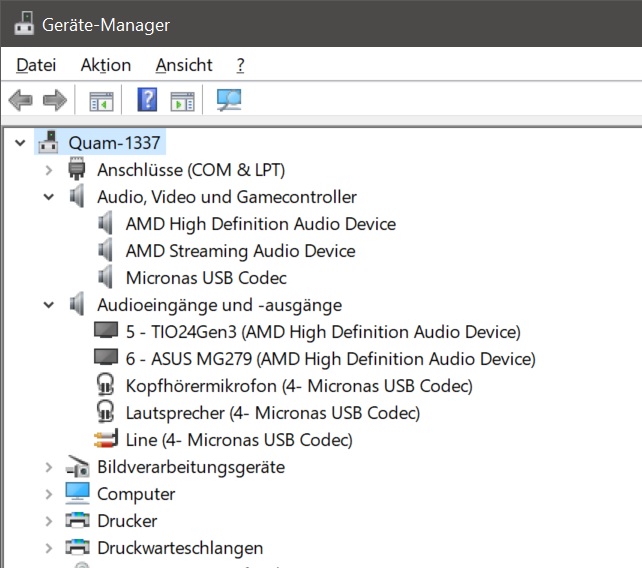Click speaker icon beside AMD Streaming Audio Device
642x568 pixels.
pos(105,250)
